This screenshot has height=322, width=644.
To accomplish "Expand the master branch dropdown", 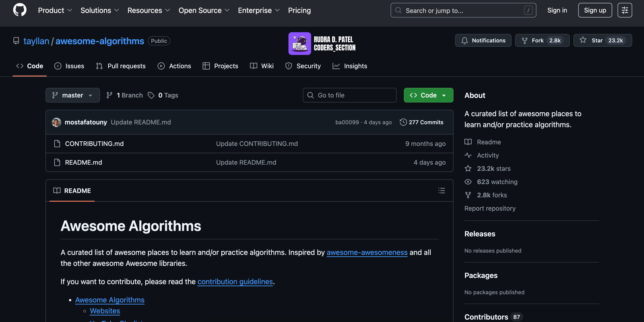I will tap(72, 95).
